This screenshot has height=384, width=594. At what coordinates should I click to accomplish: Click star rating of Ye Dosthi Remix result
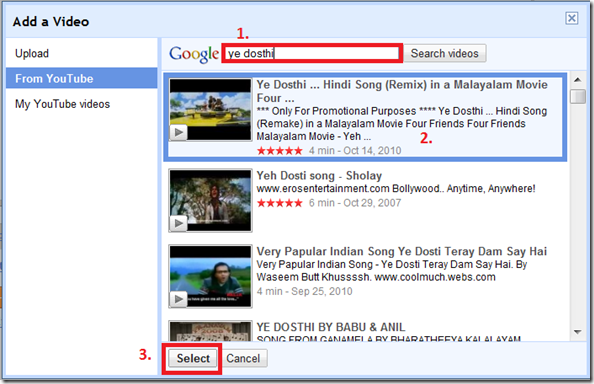[280, 151]
